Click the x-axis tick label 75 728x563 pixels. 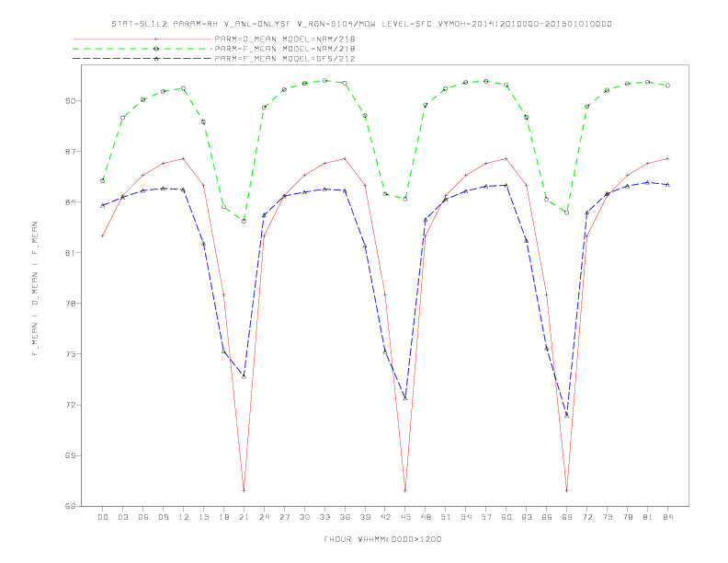pos(608,517)
